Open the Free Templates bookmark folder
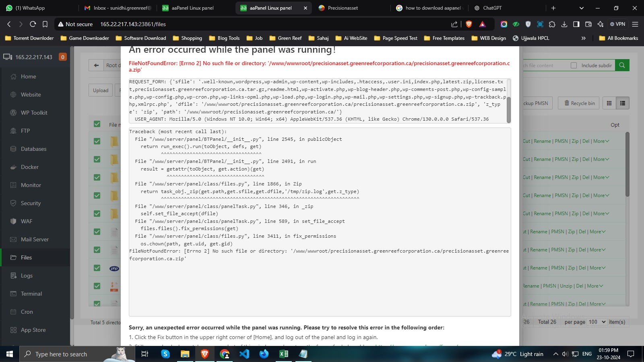 click(444, 38)
